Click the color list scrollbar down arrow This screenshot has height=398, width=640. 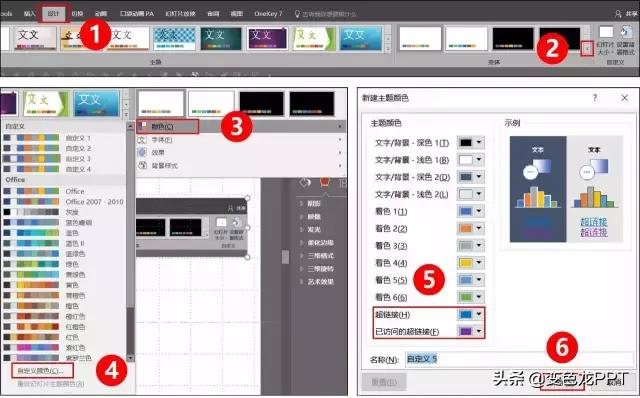coord(130,358)
